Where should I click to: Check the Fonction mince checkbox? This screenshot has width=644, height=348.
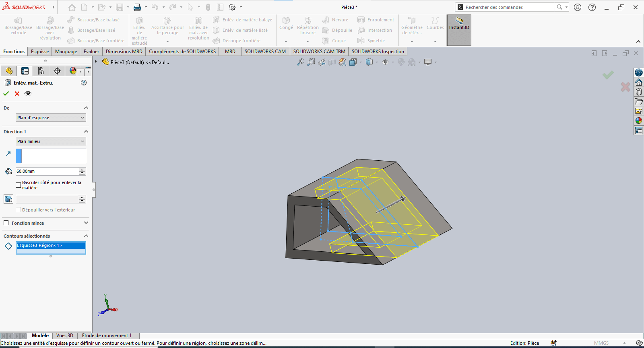(6, 223)
